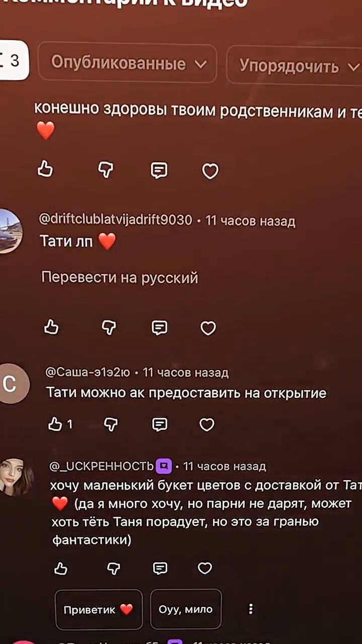Image resolution: width=362 pixels, height=644 pixels.
Task: Open the reply box for the Саша-э1э2ю comment
Action: pyautogui.click(x=160, y=425)
